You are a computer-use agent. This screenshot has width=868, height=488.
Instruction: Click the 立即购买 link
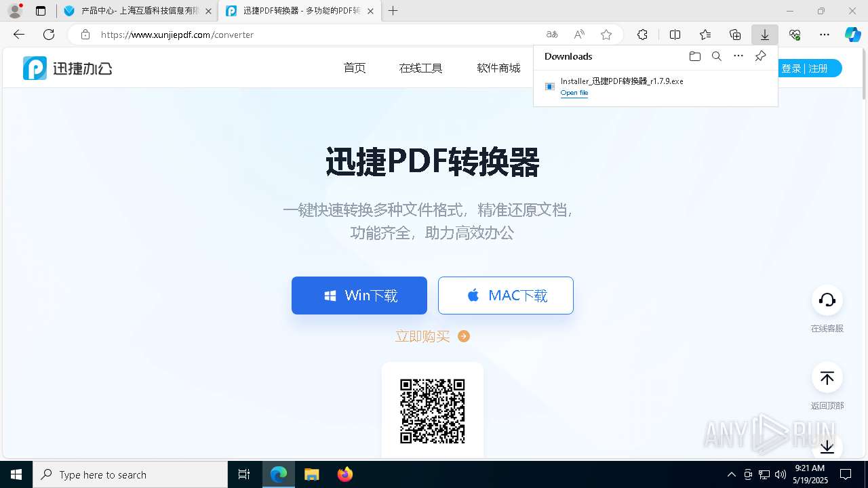(x=433, y=336)
